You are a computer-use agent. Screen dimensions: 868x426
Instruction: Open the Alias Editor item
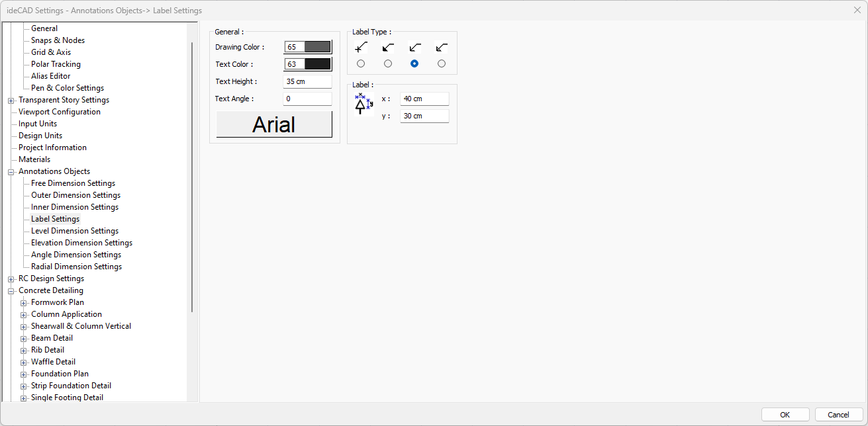51,76
